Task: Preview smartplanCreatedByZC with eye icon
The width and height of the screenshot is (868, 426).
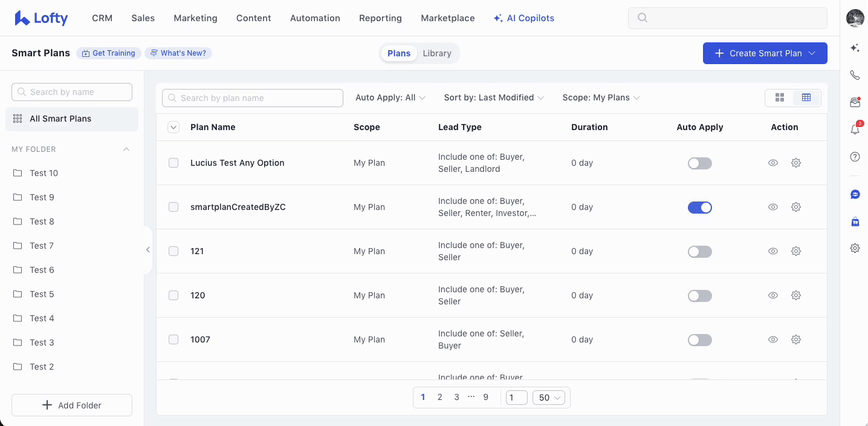Action: [772, 207]
